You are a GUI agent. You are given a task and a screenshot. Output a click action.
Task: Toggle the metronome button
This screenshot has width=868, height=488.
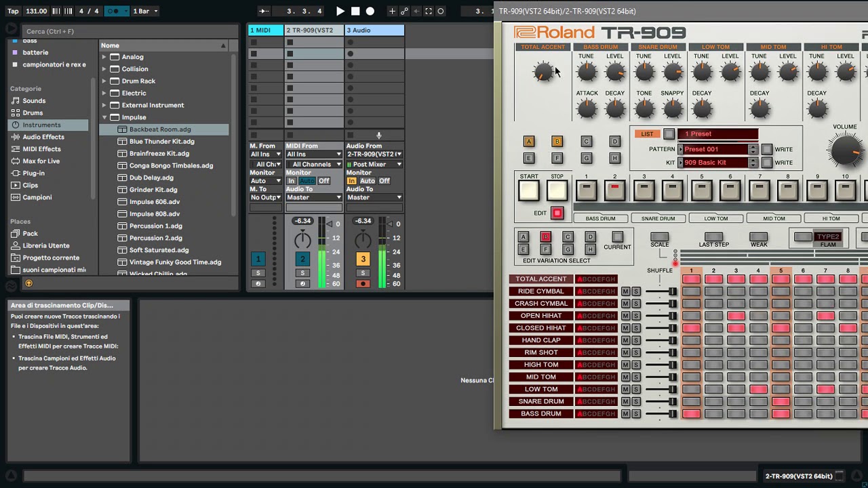(x=117, y=11)
